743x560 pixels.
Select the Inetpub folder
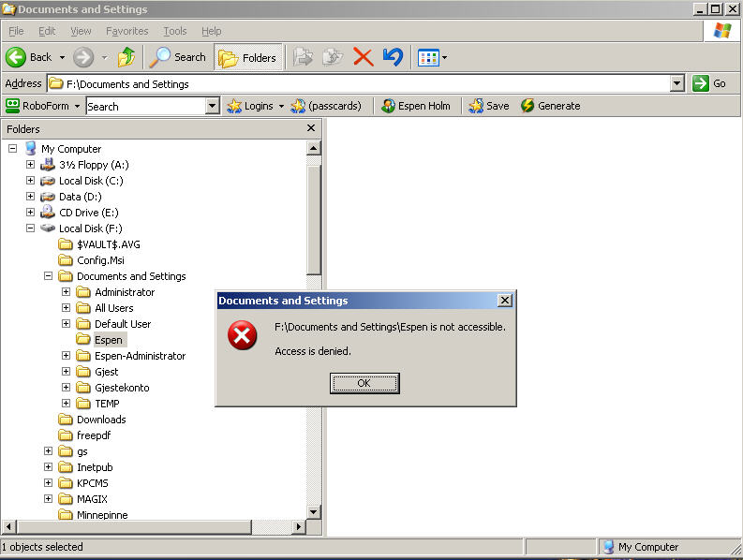click(x=85, y=467)
